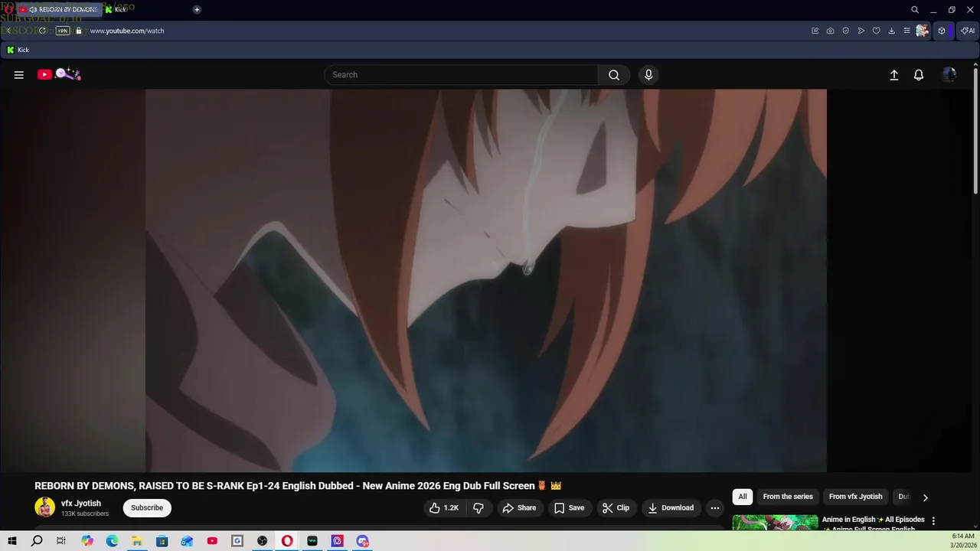Open the ad blocker shield icon
The image size is (980, 551).
pos(846,31)
